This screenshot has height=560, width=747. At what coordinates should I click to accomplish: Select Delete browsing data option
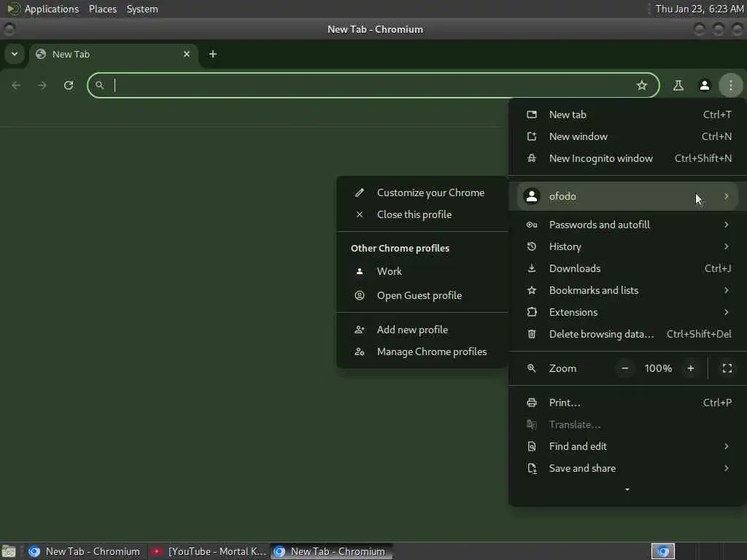(628, 334)
